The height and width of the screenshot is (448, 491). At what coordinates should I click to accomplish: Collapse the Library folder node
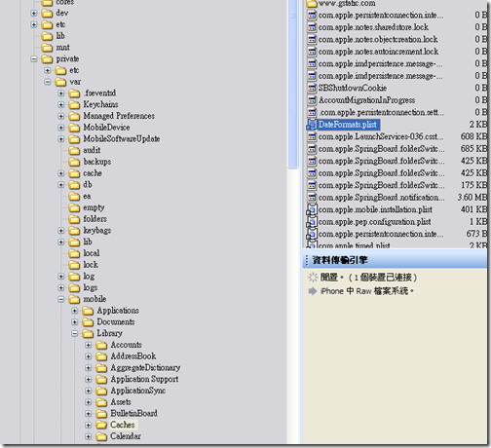point(75,333)
